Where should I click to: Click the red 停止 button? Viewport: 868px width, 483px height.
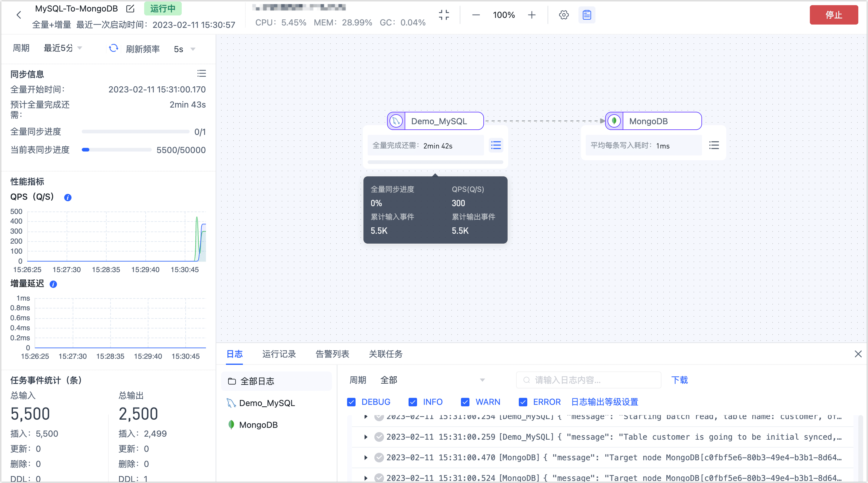pos(834,15)
